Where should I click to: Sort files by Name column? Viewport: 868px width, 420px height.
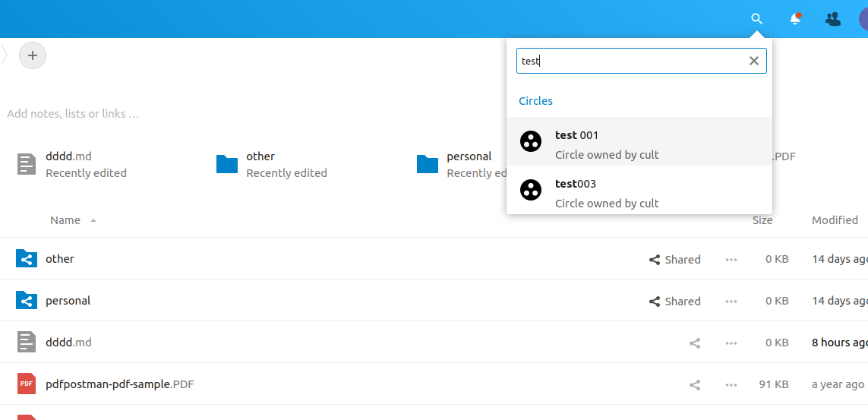[65, 220]
